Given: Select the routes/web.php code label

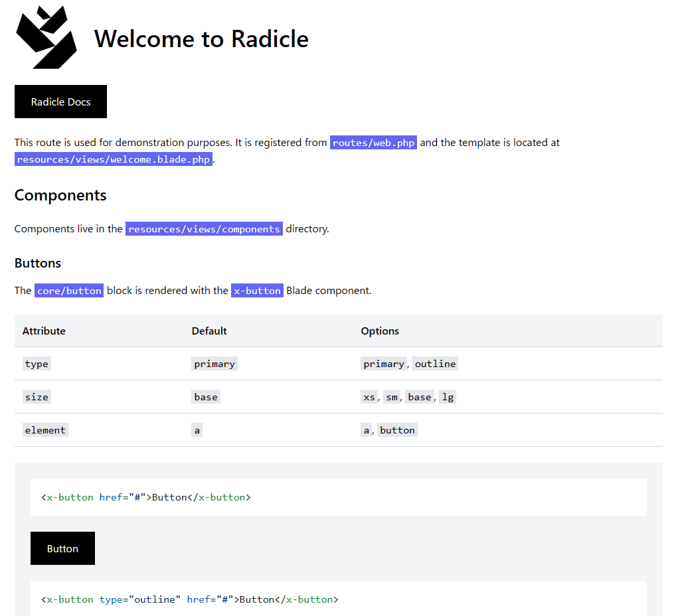Looking at the screenshot, I should (x=373, y=143).
